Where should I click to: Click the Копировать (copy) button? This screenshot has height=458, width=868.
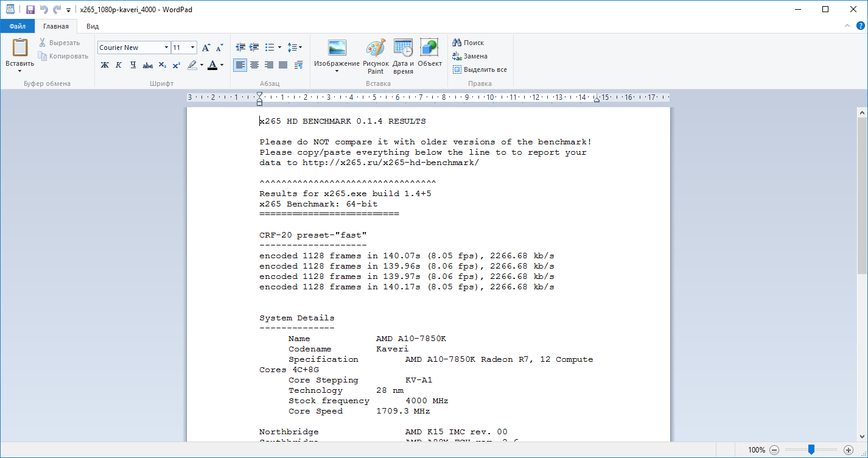click(63, 56)
